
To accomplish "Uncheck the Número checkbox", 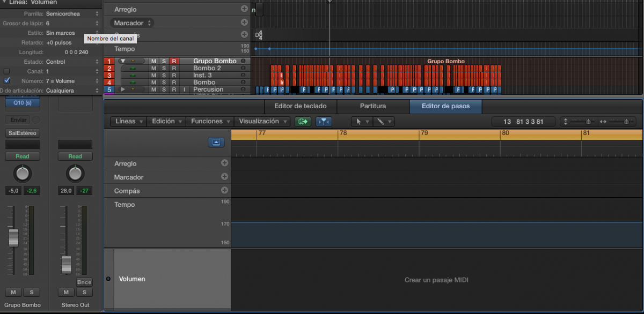I will [x=7, y=81].
